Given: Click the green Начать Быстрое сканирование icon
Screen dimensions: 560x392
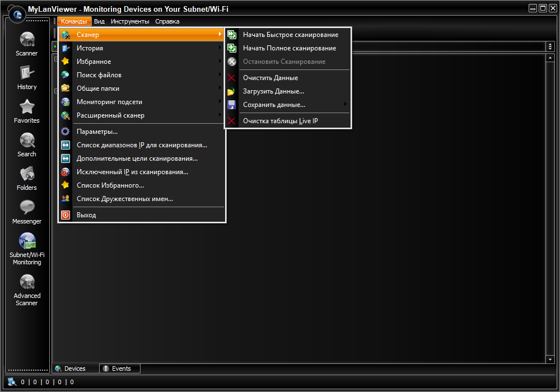Looking at the screenshot, I should click(x=232, y=35).
